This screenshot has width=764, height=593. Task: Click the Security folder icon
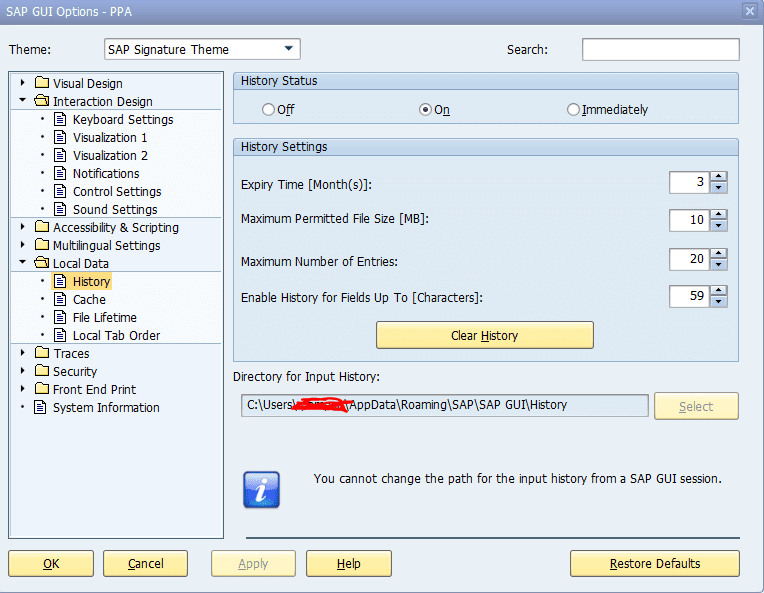[42, 371]
